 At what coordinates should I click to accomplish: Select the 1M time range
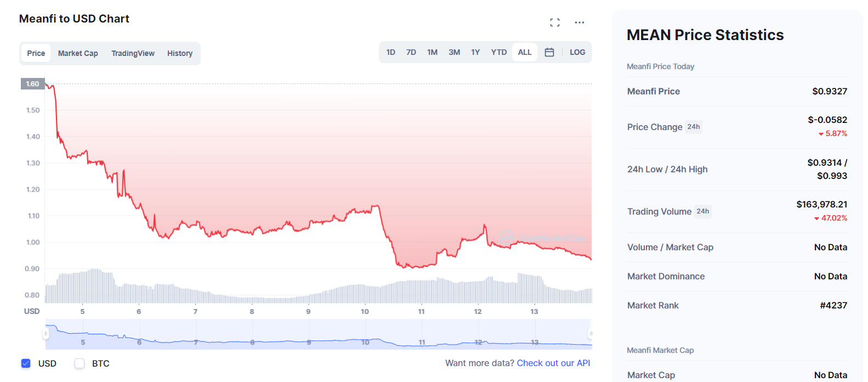(433, 52)
